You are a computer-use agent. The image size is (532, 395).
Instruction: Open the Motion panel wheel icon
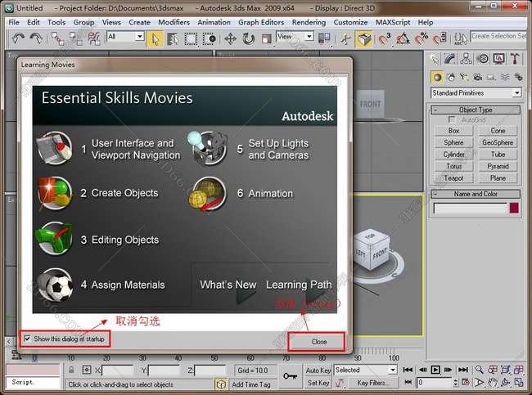click(483, 59)
